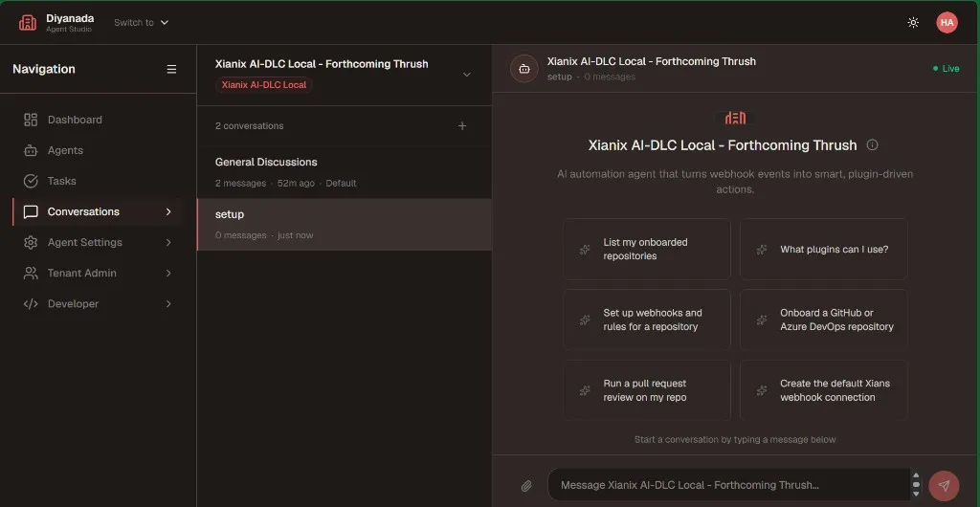This screenshot has height=507, width=980.
Task: Click the message box scrollbar stepper
Action: 916,485
